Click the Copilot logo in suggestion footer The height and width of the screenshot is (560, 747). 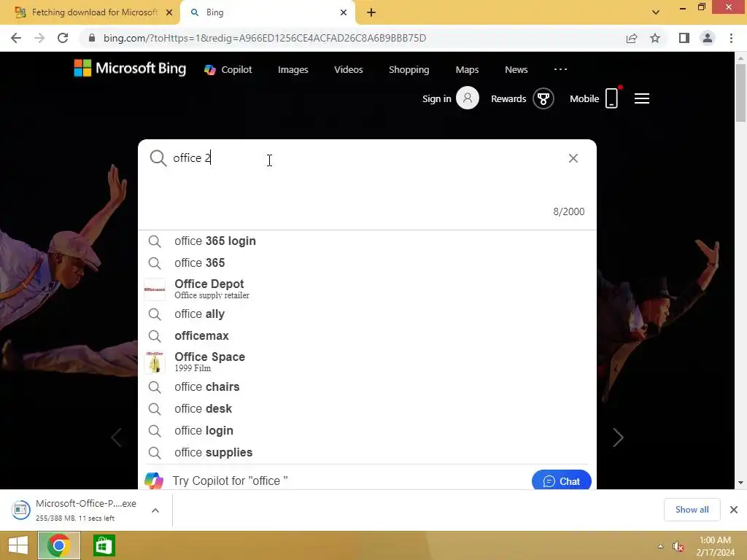click(x=154, y=481)
